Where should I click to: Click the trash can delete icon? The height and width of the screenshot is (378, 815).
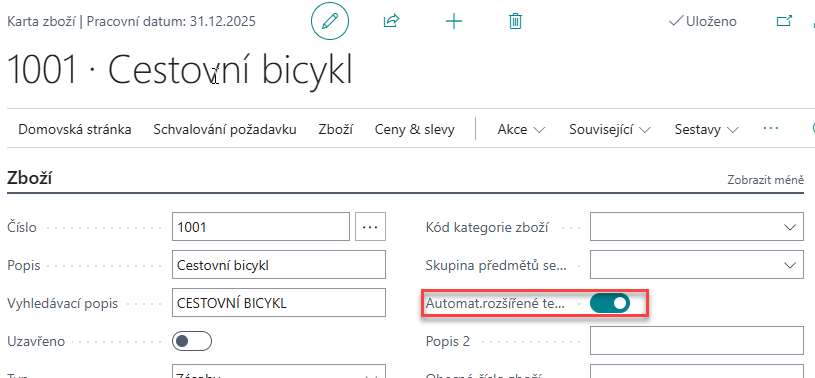click(515, 21)
